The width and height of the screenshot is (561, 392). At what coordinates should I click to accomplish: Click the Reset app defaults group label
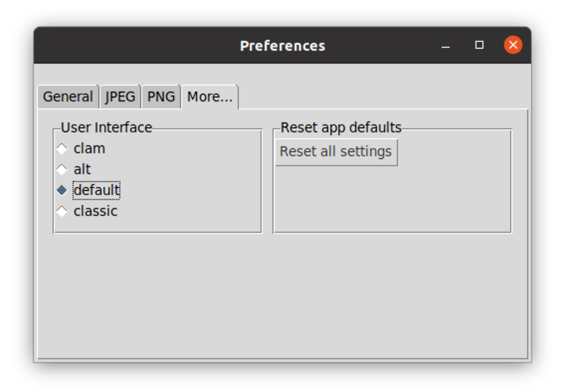pos(341,127)
